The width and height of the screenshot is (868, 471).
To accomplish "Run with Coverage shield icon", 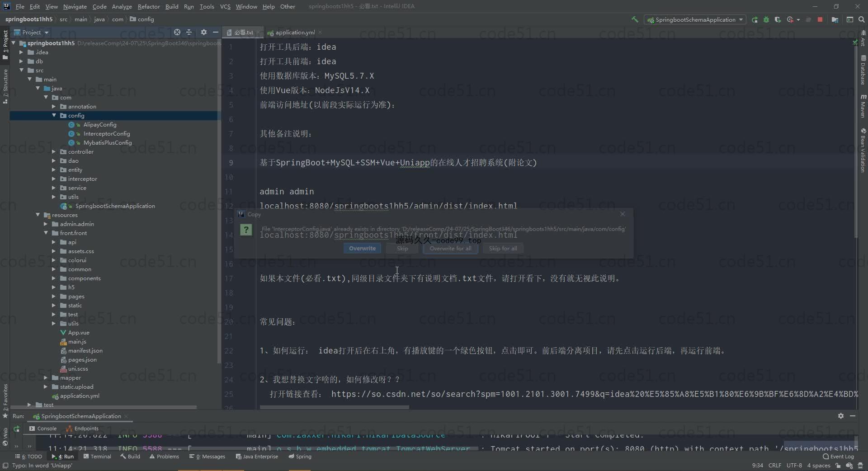I will click(x=778, y=19).
